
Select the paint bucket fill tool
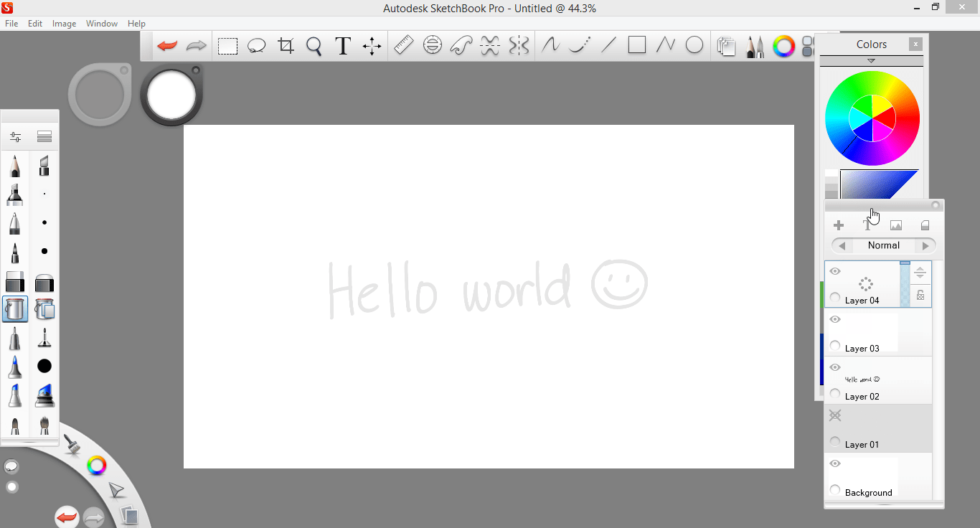pyautogui.click(x=14, y=309)
